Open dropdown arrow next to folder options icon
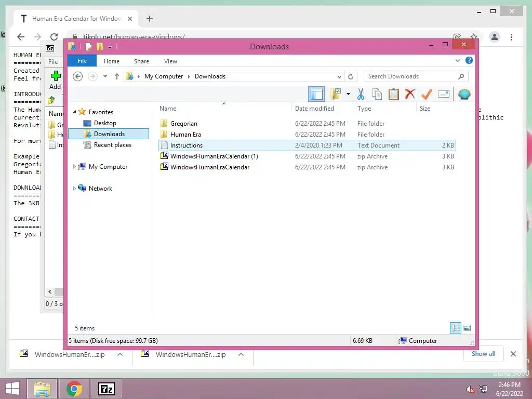This screenshot has height=399, width=532. pos(348,94)
